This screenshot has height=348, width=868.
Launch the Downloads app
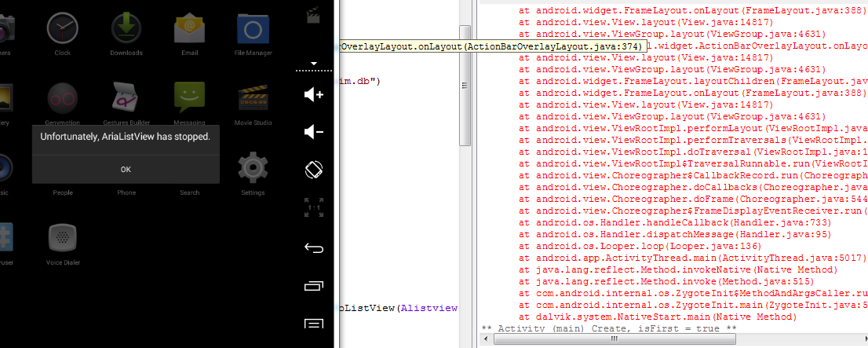[126, 31]
